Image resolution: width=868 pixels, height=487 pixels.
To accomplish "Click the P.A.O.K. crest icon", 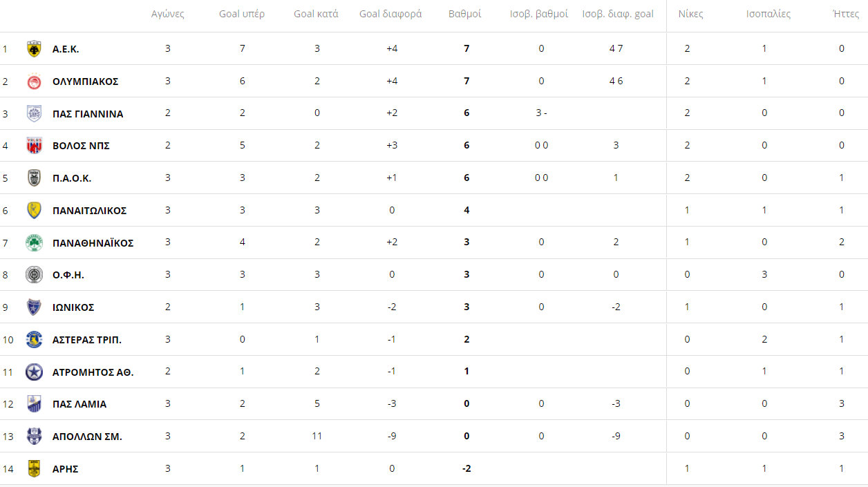I will [x=34, y=178].
